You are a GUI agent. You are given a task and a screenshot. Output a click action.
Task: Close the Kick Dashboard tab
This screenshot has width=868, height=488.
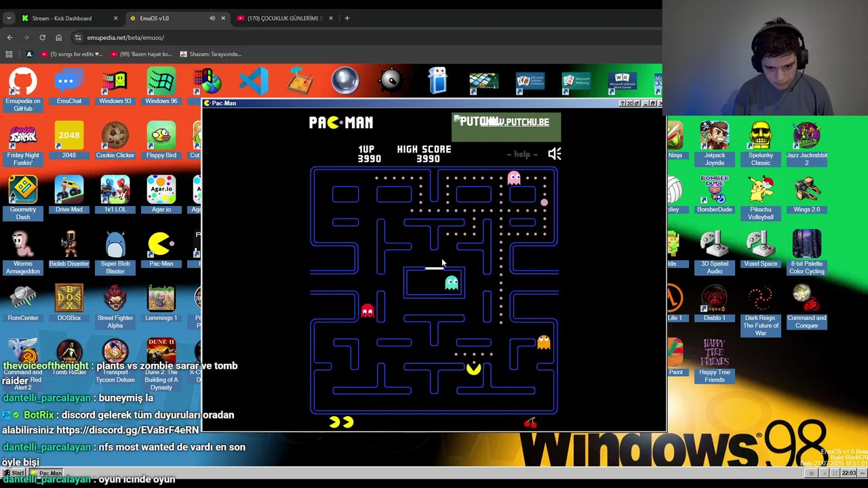point(115,18)
